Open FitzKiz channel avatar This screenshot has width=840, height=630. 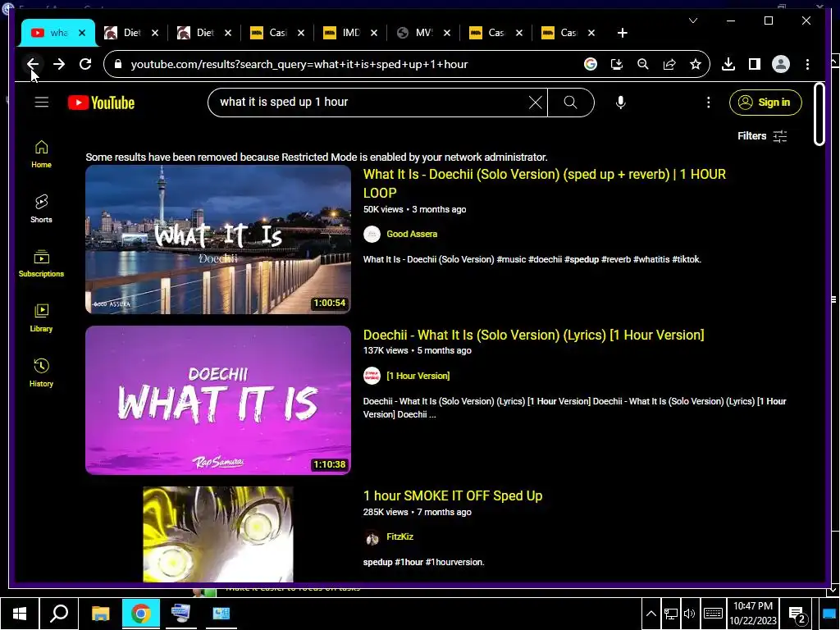(372, 537)
